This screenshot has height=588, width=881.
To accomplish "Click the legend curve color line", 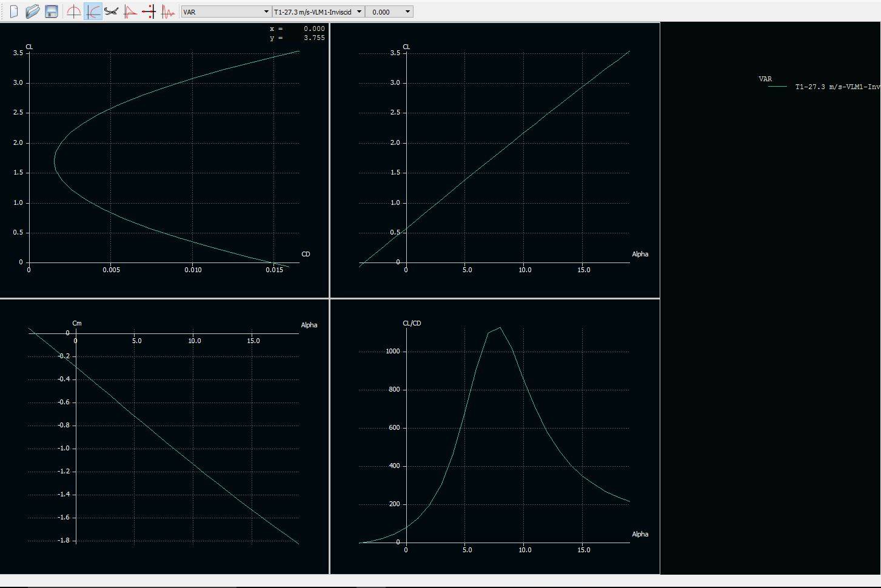I will click(x=779, y=87).
